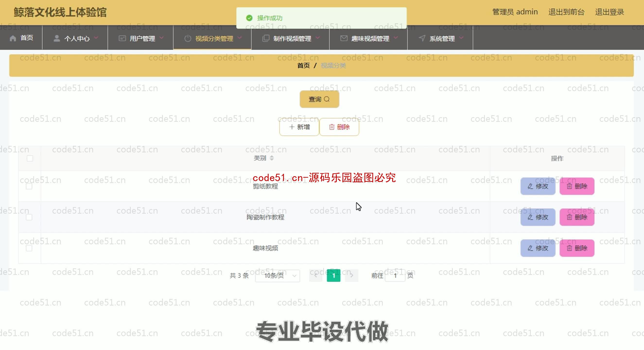Viewport: 644px width, 350px height.
Task: Select page 1 in pagination
Action: [333, 275]
